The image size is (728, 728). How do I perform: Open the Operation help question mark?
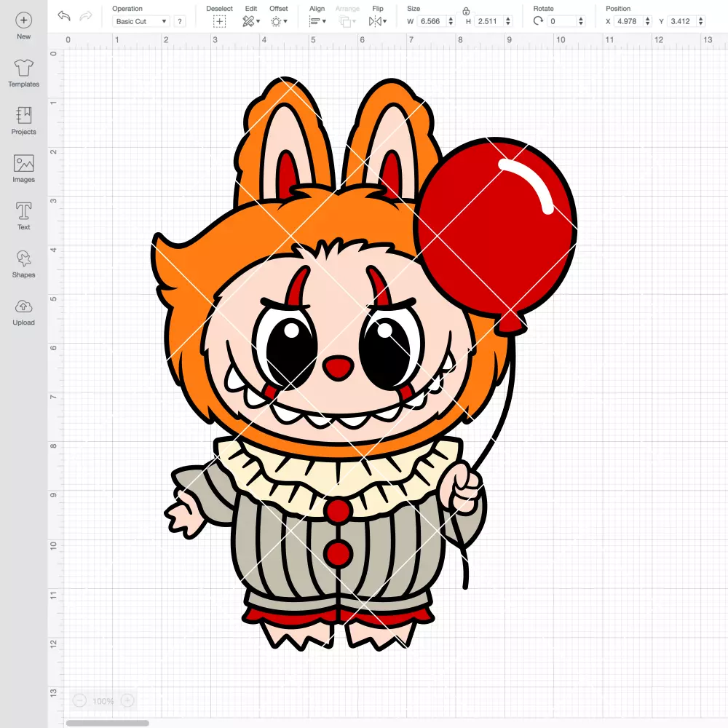(180, 21)
